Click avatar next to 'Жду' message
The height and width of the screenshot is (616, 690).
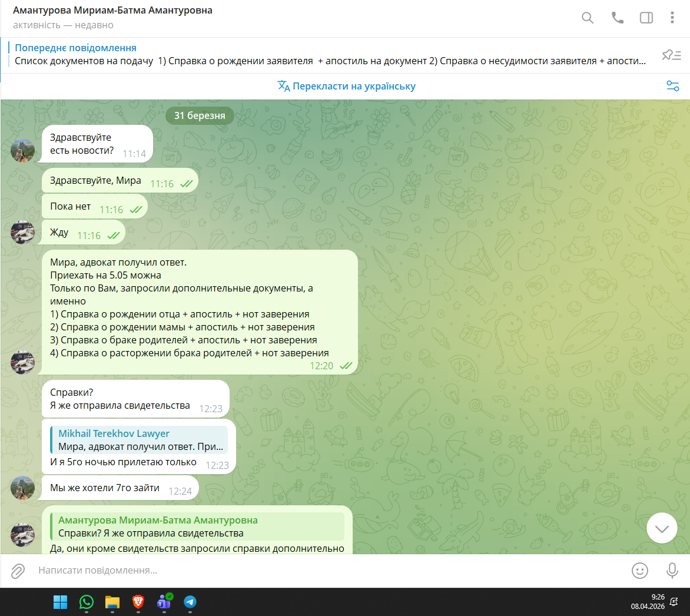(22, 232)
